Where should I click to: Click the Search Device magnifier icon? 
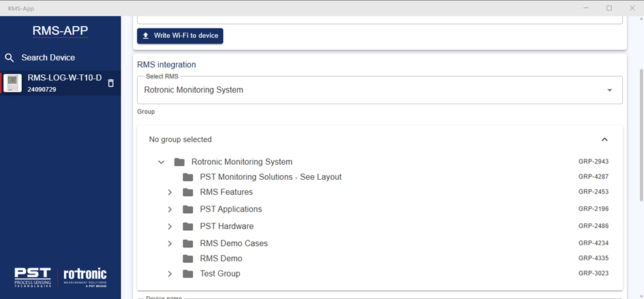click(9, 57)
